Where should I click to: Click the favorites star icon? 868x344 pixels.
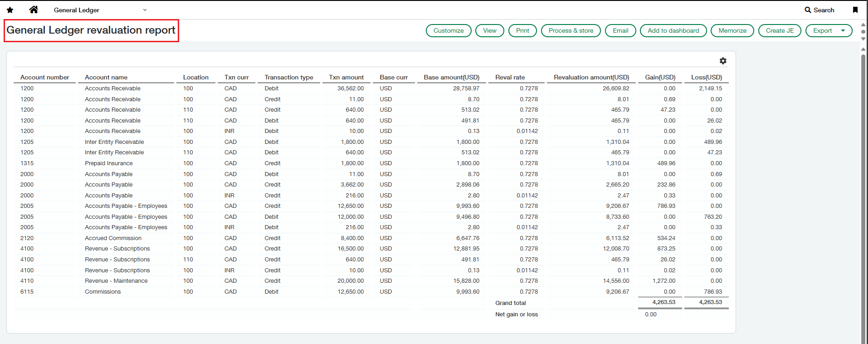pyautogui.click(x=10, y=10)
